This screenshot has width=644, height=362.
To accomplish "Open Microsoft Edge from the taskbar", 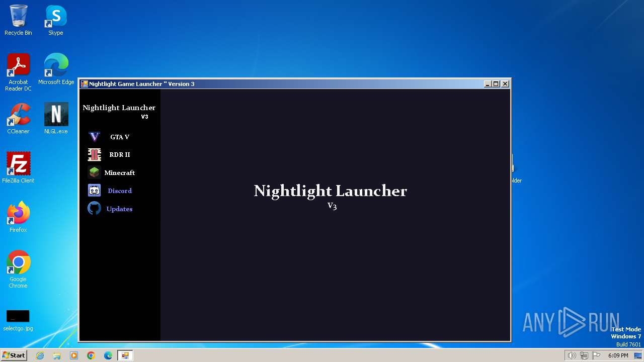I will [x=108, y=355].
